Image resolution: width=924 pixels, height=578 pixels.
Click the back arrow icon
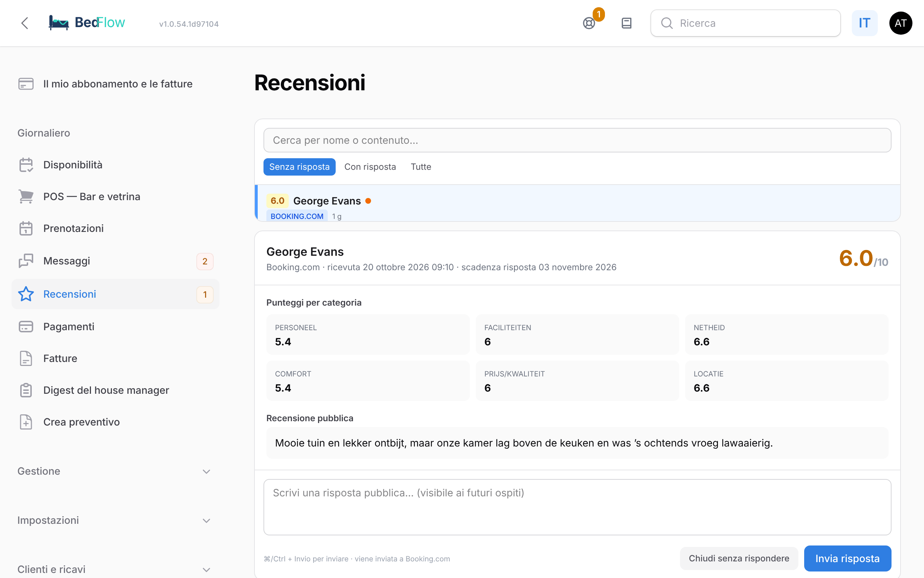click(x=25, y=23)
